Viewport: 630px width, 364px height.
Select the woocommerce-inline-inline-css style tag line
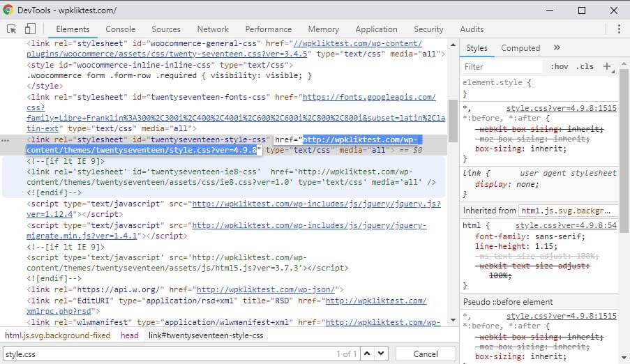160,65
